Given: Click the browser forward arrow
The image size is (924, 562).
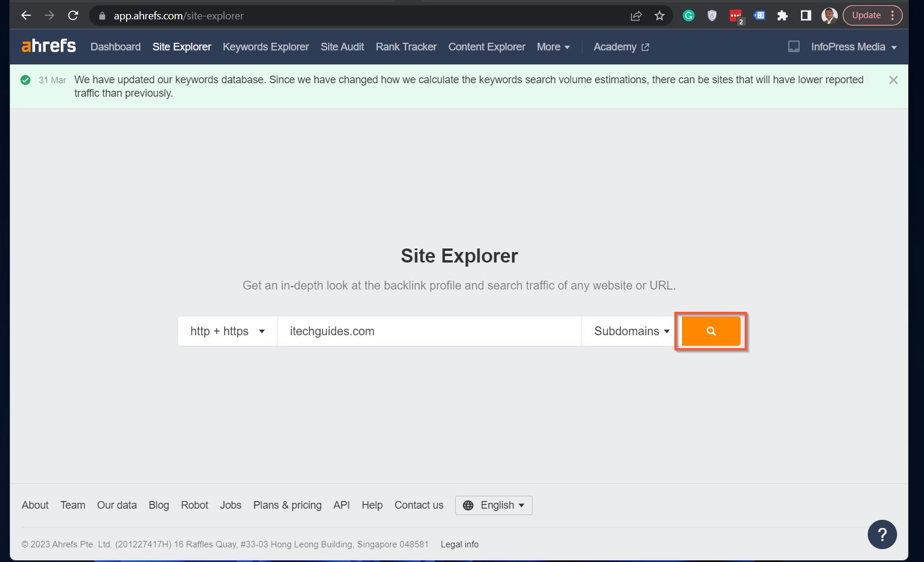Looking at the screenshot, I should point(49,16).
